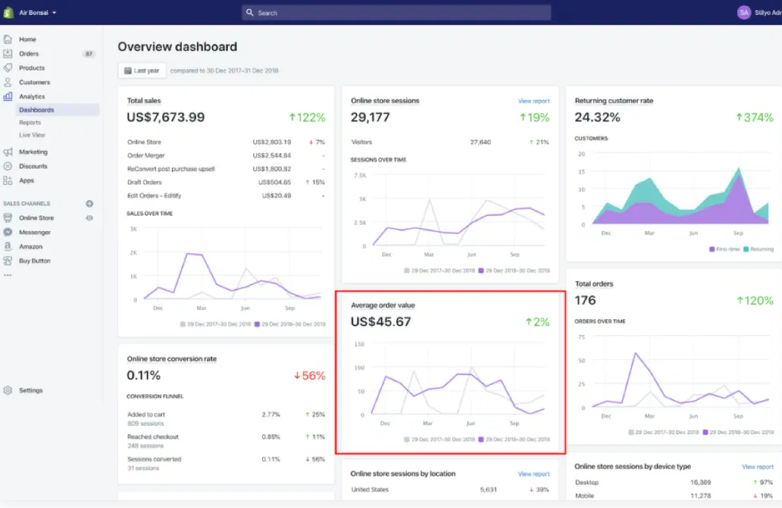
Task: Select Reports under Analytics
Action: click(x=30, y=123)
